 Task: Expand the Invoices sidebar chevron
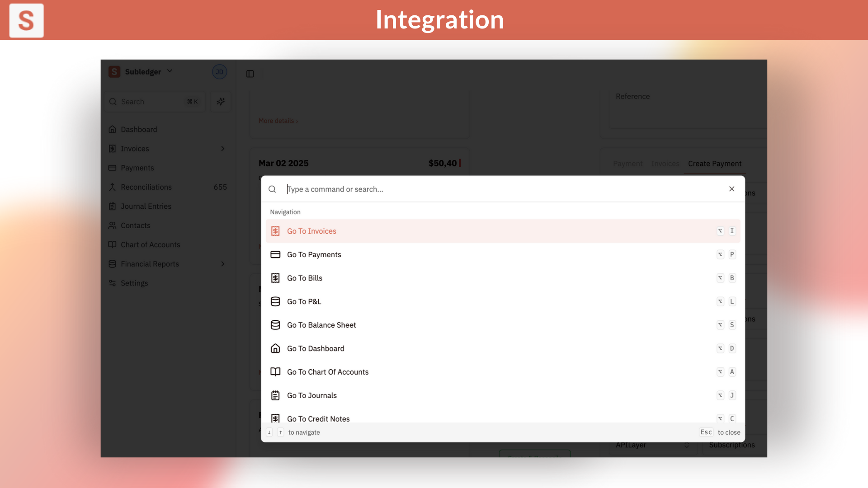pyautogui.click(x=223, y=149)
